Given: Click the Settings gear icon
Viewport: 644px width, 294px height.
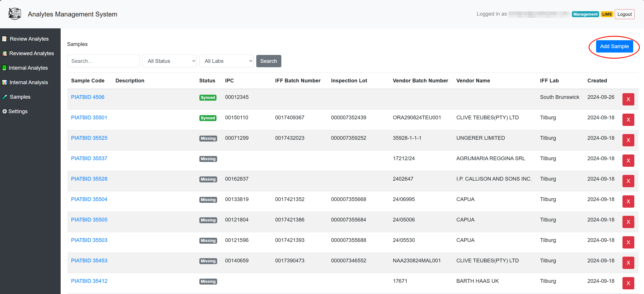Looking at the screenshot, I should (x=4, y=111).
